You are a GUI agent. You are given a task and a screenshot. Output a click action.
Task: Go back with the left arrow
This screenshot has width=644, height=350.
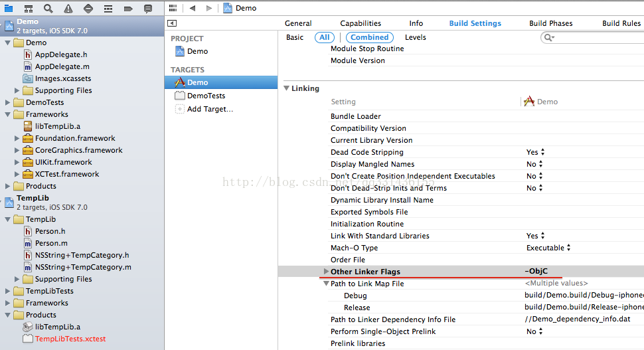pyautogui.click(x=193, y=8)
